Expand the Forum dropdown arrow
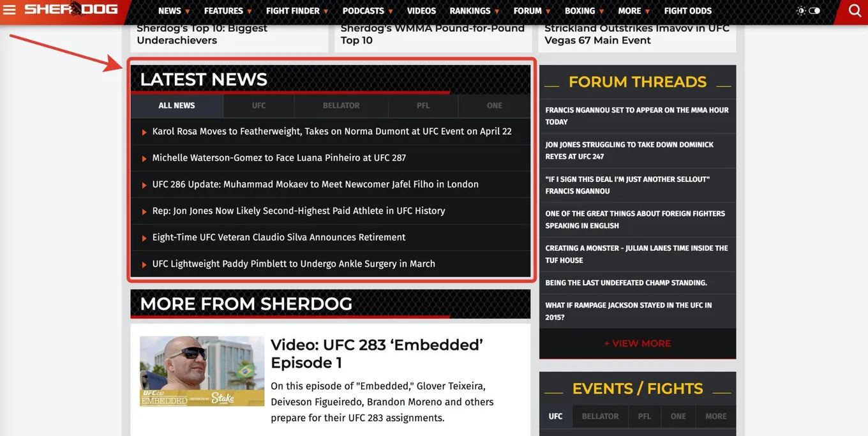Screen dimensions: 868x436 548,11
